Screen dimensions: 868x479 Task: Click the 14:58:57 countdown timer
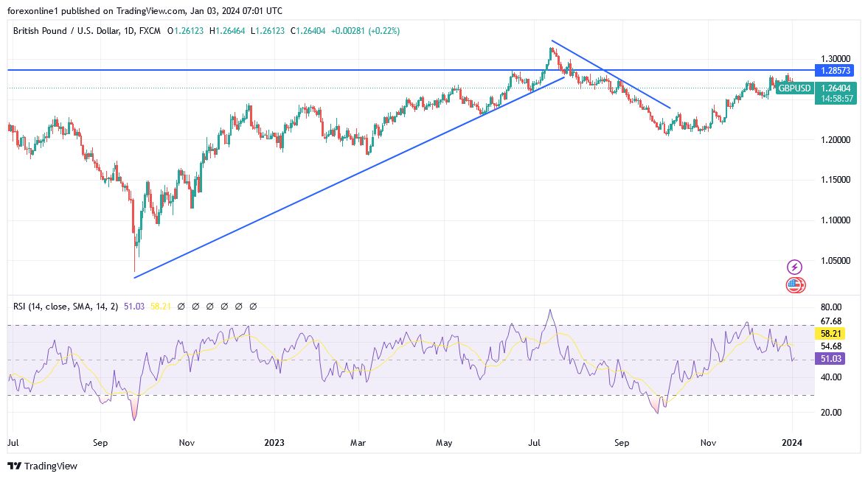836,99
